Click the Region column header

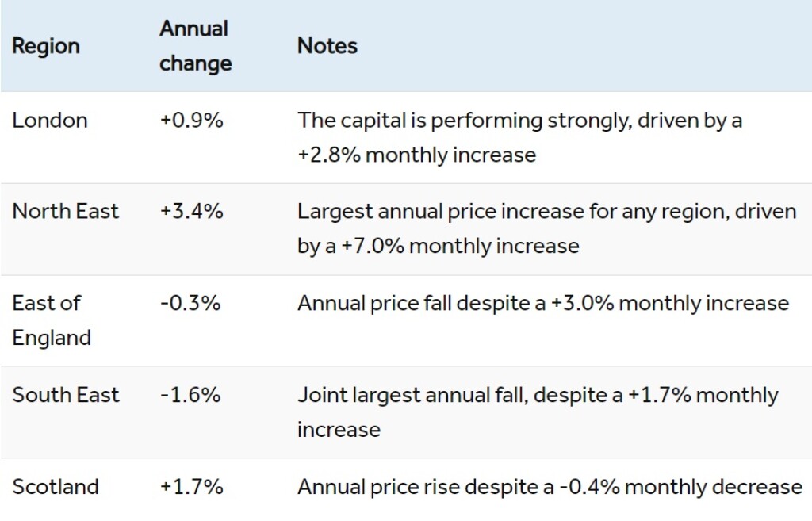click(46, 46)
